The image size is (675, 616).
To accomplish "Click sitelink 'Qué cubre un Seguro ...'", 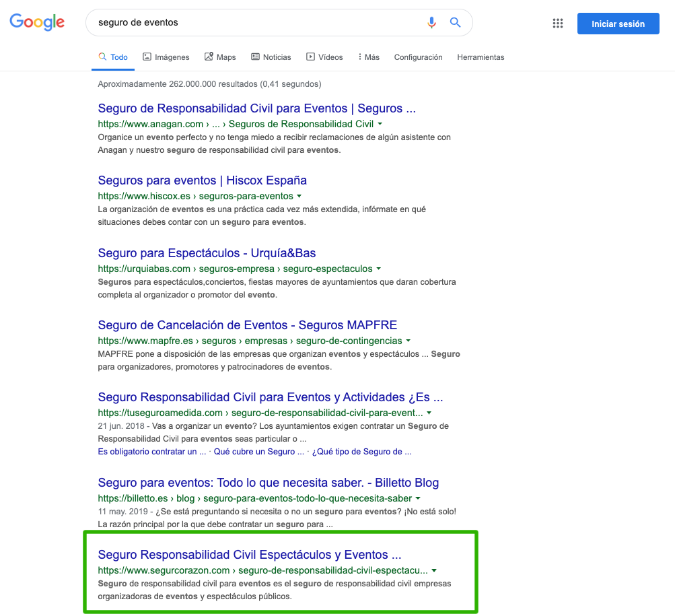I will point(258,452).
